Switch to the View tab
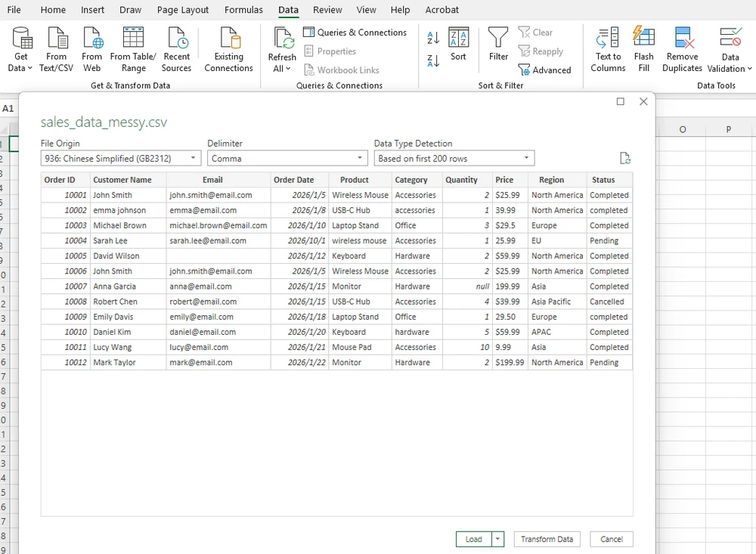This screenshot has height=554, width=756. (x=366, y=10)
